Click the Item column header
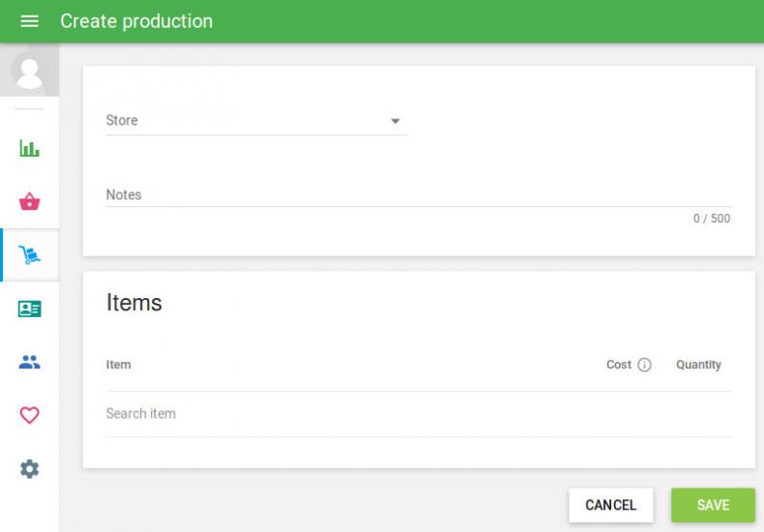The height and width of the screenshot is (532, 764). point(118,366)
